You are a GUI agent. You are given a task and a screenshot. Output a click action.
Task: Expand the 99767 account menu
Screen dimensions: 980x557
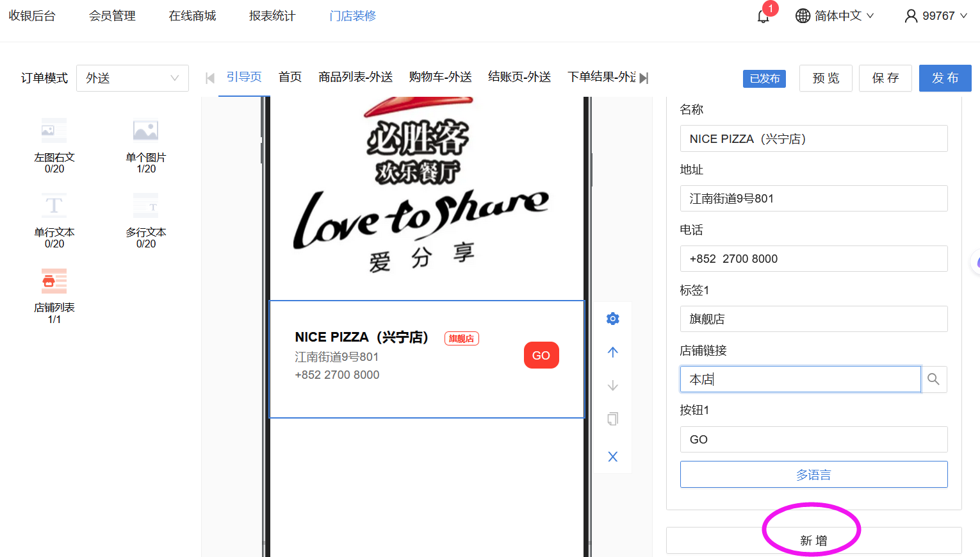(945, 16)
